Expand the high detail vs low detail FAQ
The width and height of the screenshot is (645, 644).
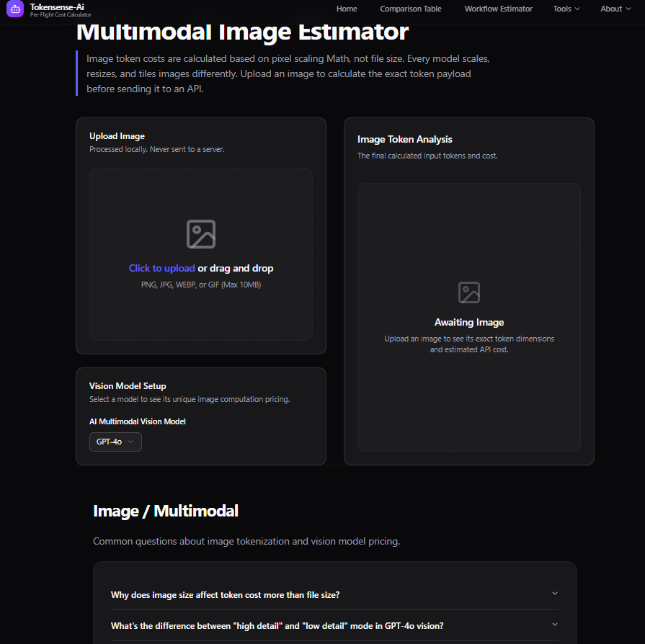[x=334, y=625]
